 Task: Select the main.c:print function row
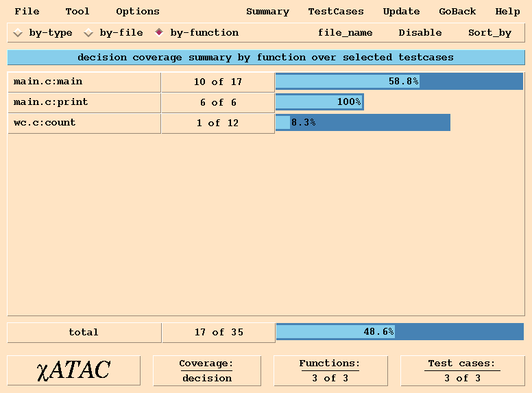(x=84, y=102)
